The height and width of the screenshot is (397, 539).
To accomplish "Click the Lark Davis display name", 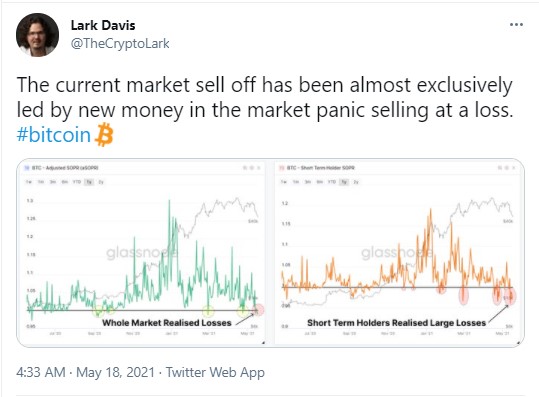I will click(x=103, y=25).
